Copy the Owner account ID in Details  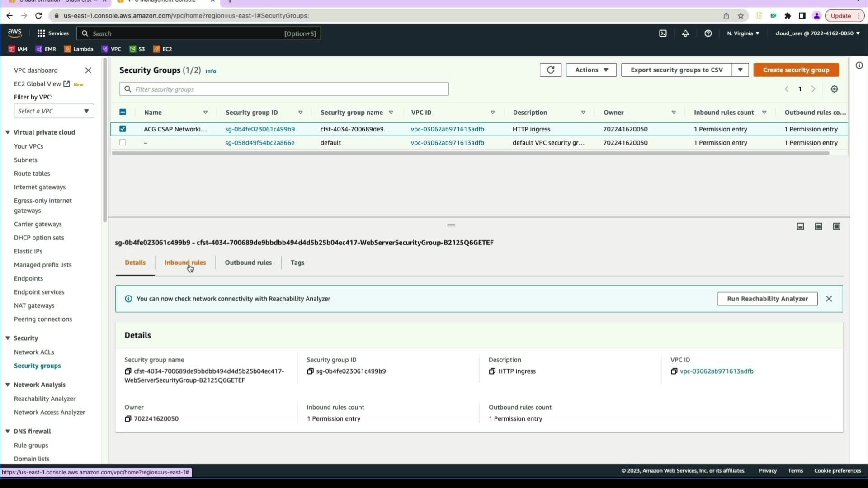[x=128, y=419]
